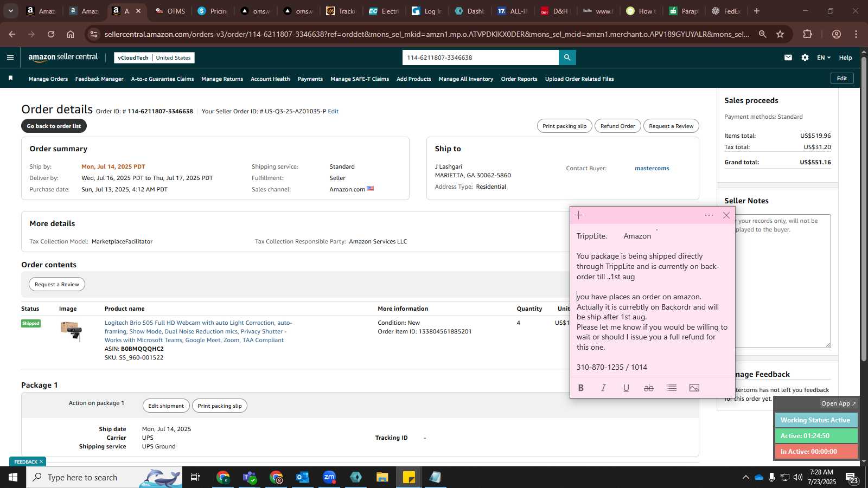Open the browser extensions puzzle icon
868x488 pixels.
(808, 34)
